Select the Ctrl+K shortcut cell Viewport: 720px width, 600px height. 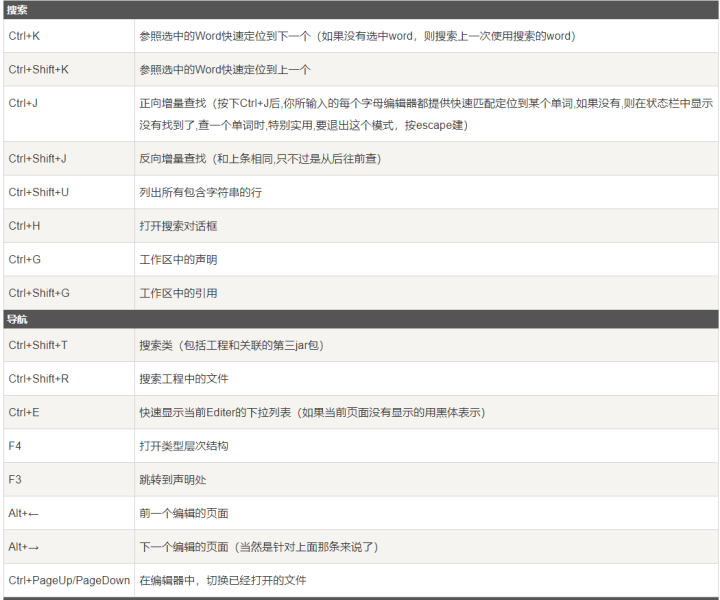pos(69,36)
